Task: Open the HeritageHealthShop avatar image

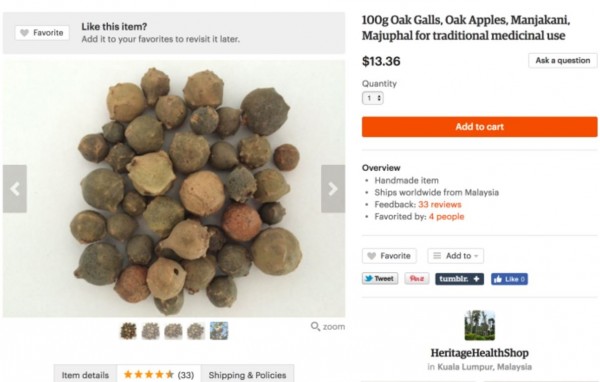Action: coord(479,325)
